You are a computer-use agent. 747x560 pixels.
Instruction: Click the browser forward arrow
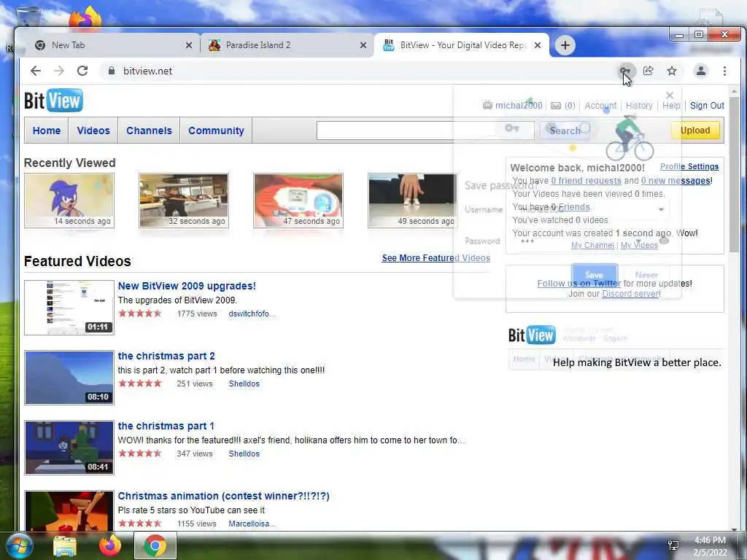tap(58, 71)
